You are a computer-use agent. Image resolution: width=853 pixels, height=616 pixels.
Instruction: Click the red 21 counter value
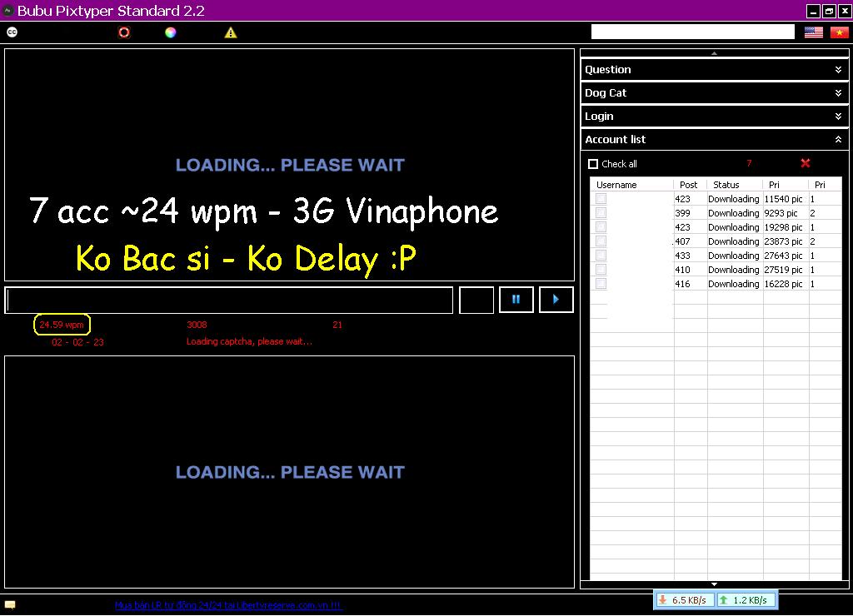337,325
